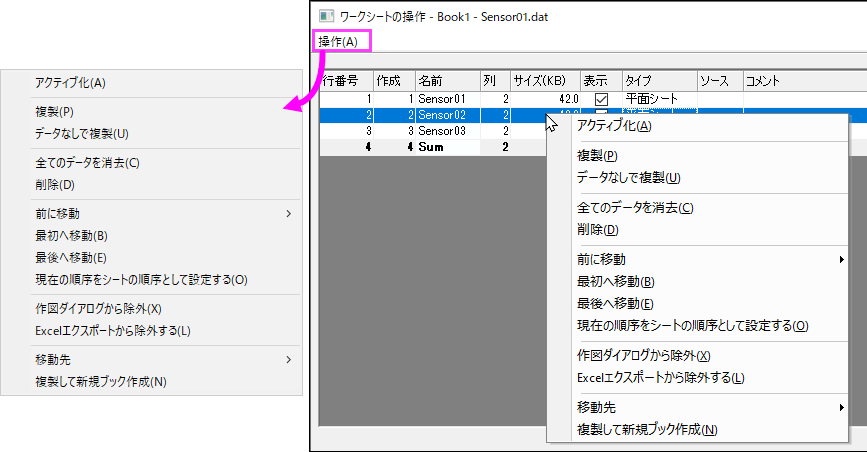This screenshot has width=867, height=452.
Task: Select the Sensor01 name cell
Action: click(447, 99)
